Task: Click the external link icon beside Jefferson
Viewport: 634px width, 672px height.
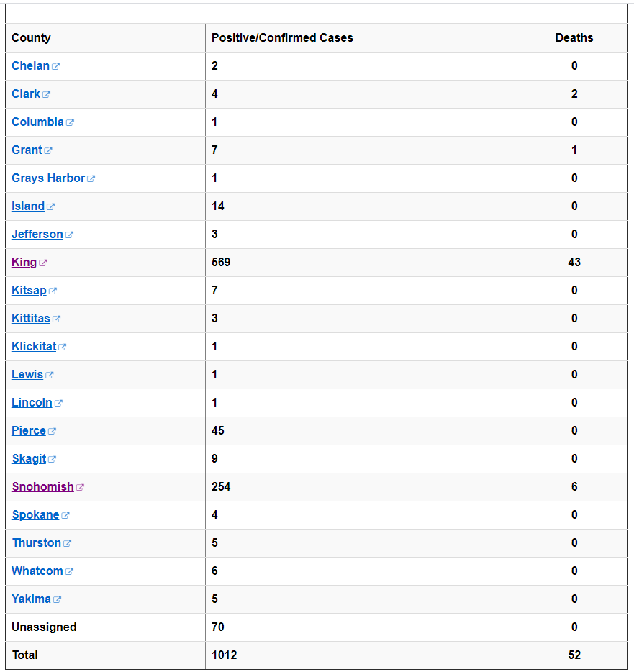Action: click(x=69, y=235)
